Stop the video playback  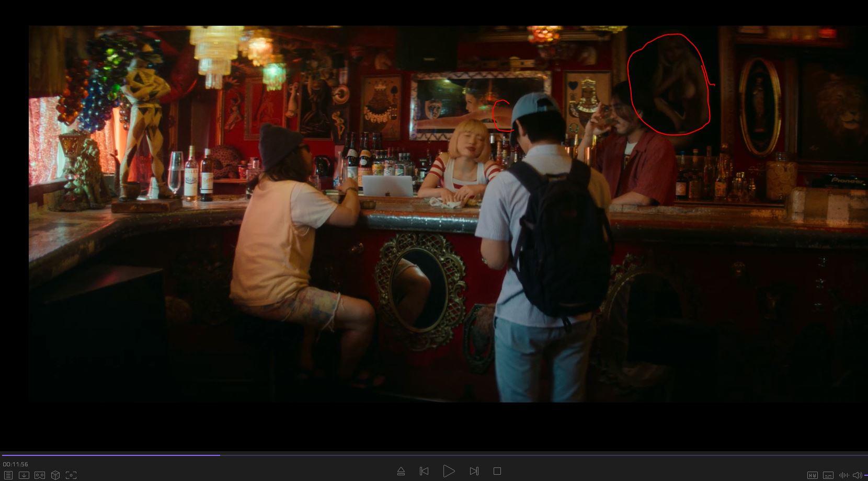(497, 471)
